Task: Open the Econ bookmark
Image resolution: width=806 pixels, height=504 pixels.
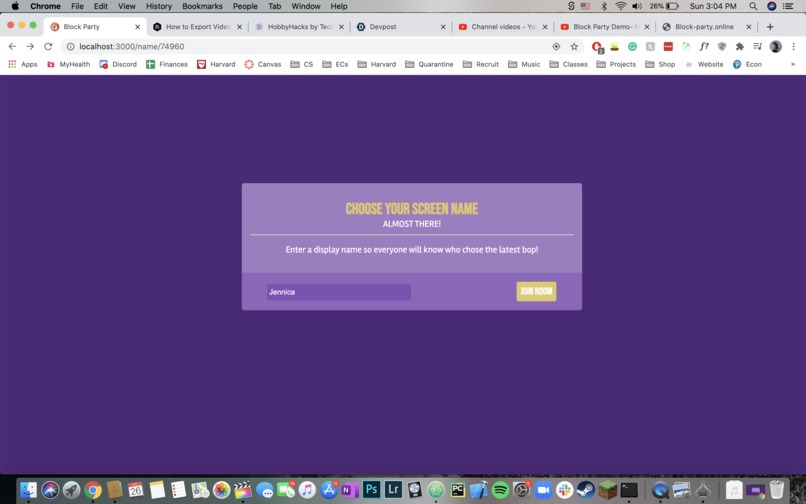Action: (747, 64)
